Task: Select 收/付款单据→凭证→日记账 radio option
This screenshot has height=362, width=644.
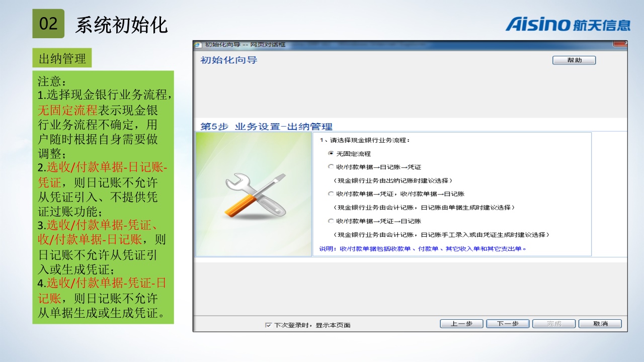Action: point(331,221)
